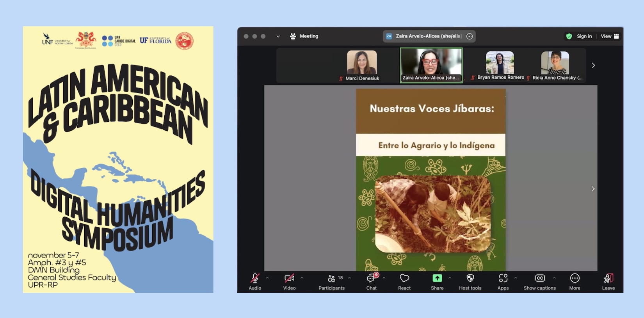
Task: Click the right arrow on shared screen
Action: [x=593, y=189]
